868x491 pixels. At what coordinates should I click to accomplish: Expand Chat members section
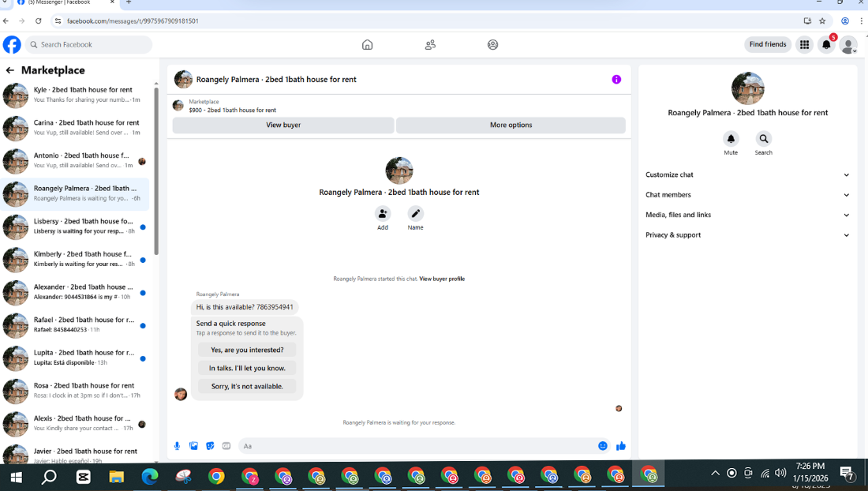click(x=747, y=195)
